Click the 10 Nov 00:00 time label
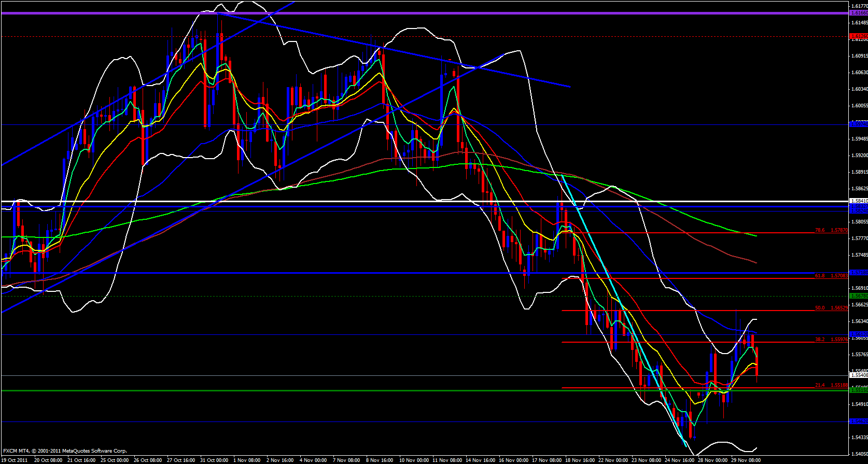 pos(414,460)
